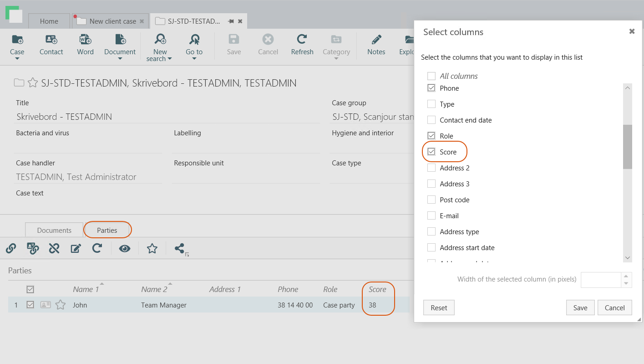This screenshot has height=364, width=644.
Task: Star the case title as favorite
Action: click(x=33, y=83)
